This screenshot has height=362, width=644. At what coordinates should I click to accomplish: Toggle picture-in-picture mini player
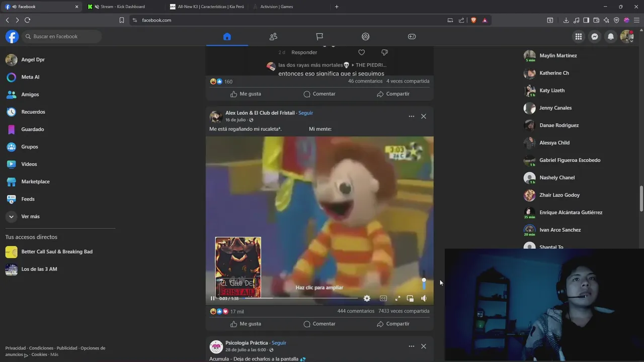pos(410,299)
